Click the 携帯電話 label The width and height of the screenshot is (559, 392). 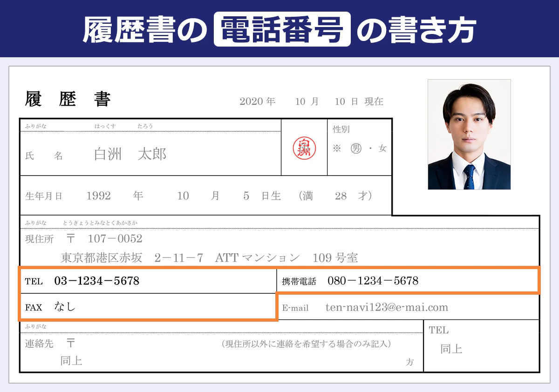click(299, 282)
